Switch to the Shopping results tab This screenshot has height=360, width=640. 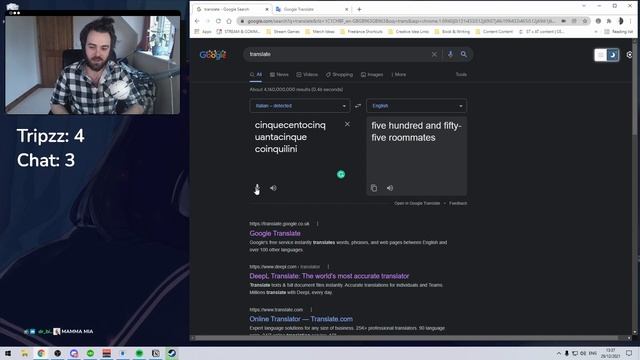[x=339, y=75]
